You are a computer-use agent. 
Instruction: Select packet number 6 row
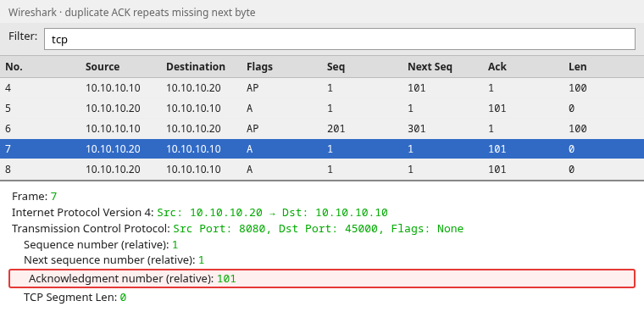(x=322, y=129)
